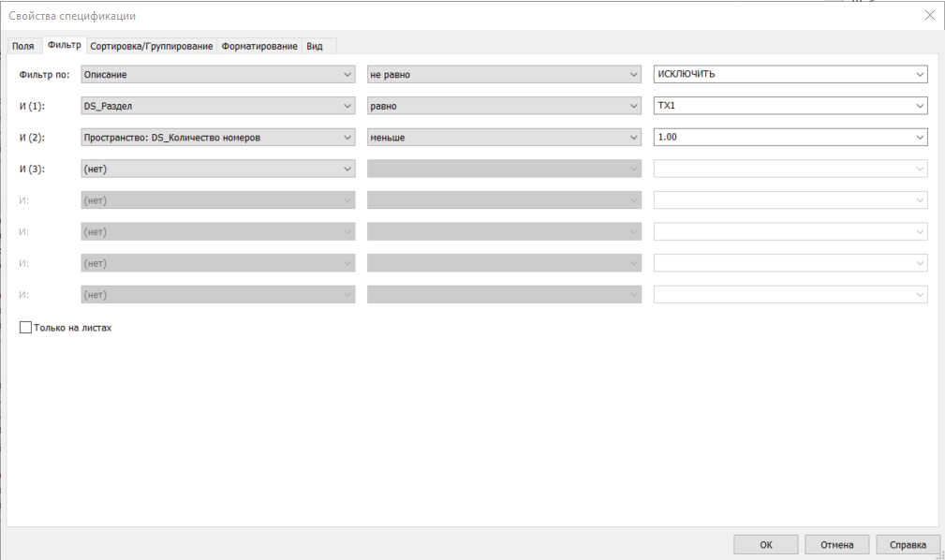Click the Фильтр tab
945x560 pixels.
pyautogui.click(x=64, y=45)
